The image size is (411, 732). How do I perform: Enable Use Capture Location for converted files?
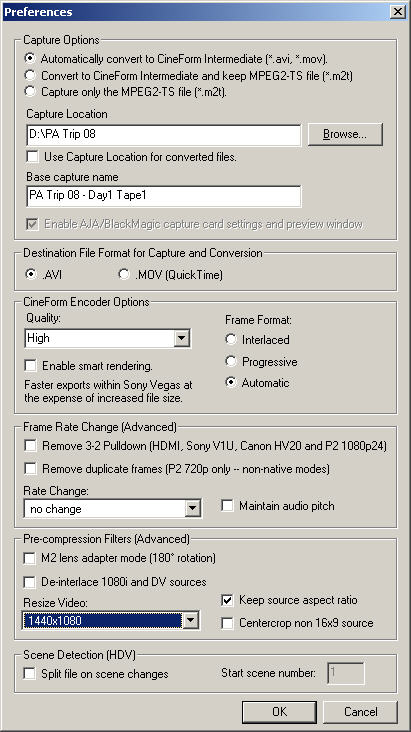[x=32, y=157]
